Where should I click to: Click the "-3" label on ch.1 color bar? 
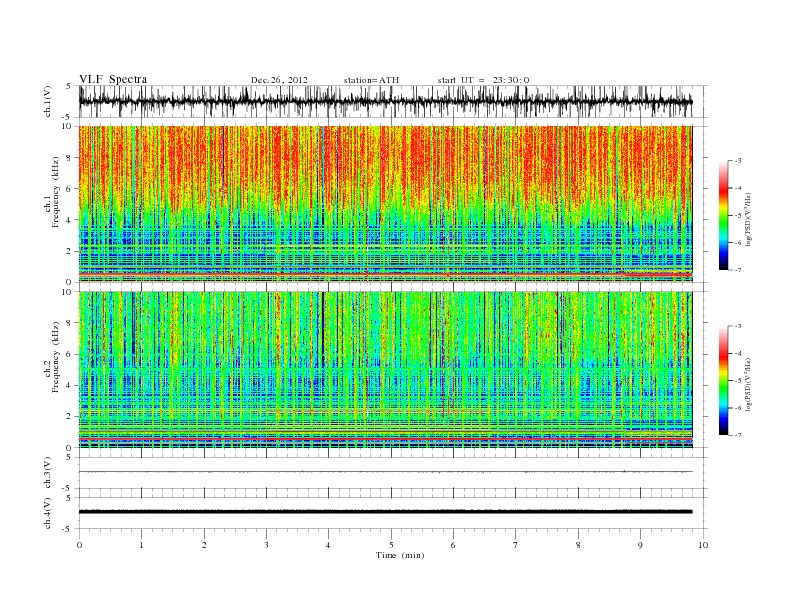pos(737,161)
